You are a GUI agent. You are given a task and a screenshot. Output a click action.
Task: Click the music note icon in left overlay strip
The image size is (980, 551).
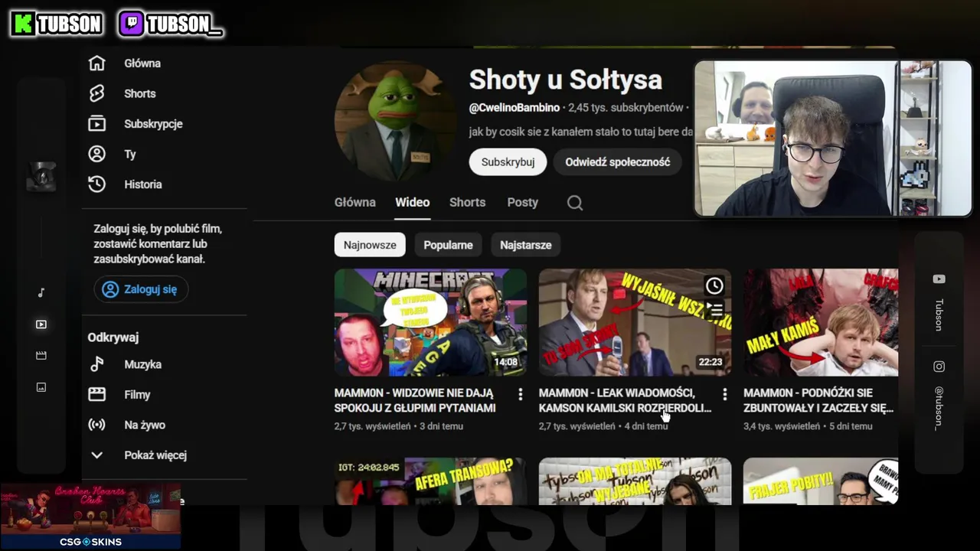click(41, 292)
